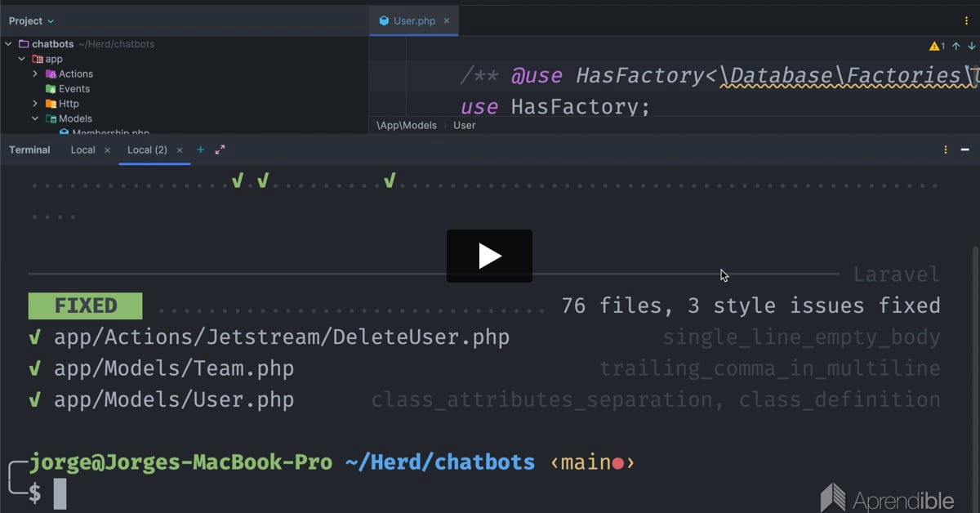Click the User.php tab file icon
This screenshot has width=980, height=513.
(384, 21)
